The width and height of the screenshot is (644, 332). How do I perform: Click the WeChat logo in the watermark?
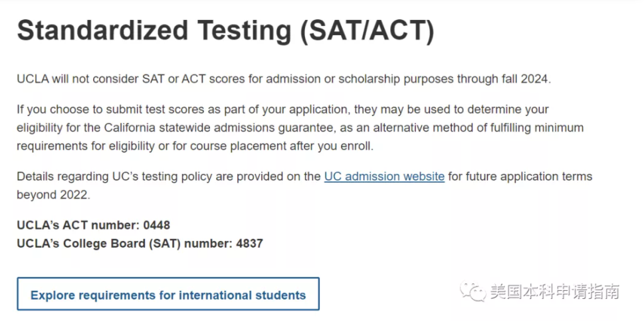(473, 291)
